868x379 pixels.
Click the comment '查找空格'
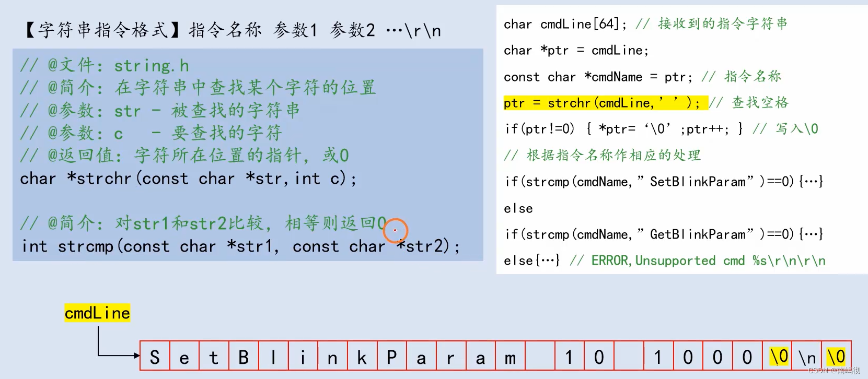pyautogui.click(x=760, y=102)
